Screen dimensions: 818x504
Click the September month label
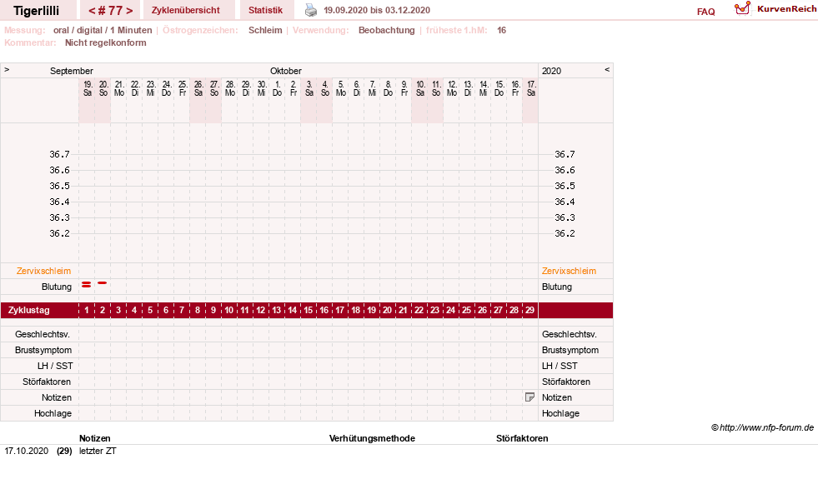click(72, 71)
